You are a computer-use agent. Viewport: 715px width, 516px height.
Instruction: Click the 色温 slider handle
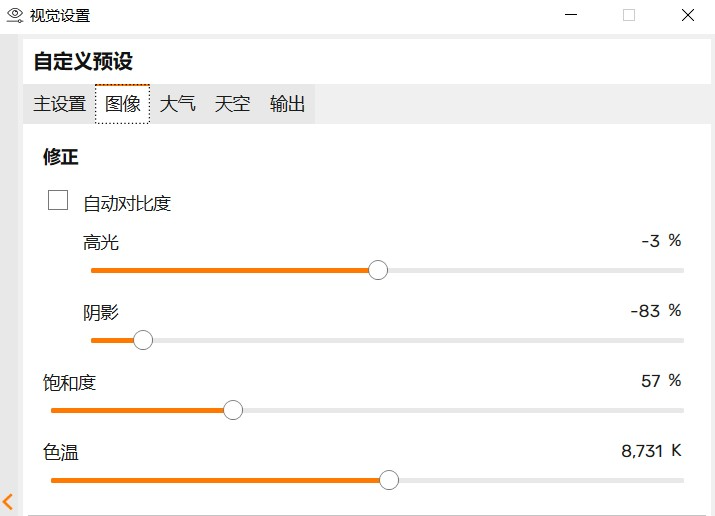[x=389, y=480]
